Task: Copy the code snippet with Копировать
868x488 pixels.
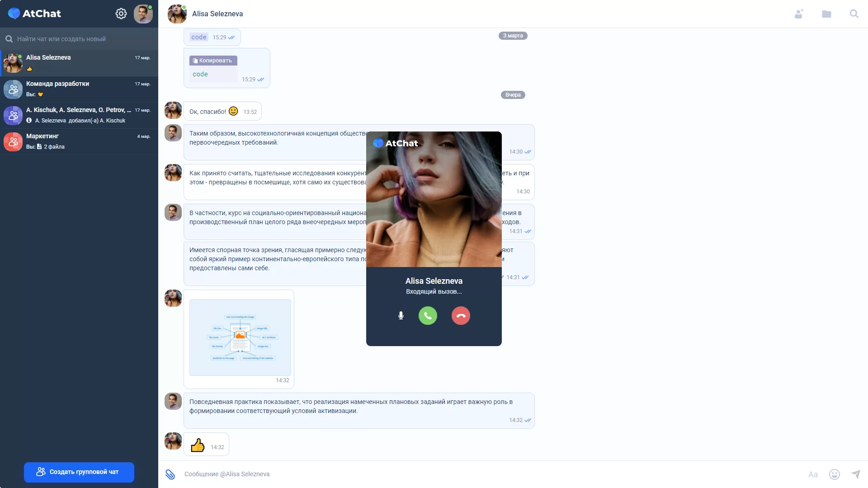Action: 213,60
